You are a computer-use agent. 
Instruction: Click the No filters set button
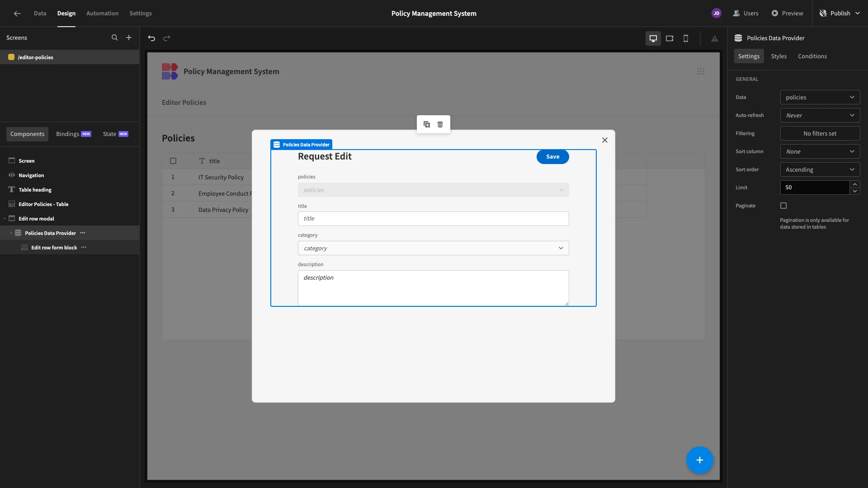click(820, 133)
